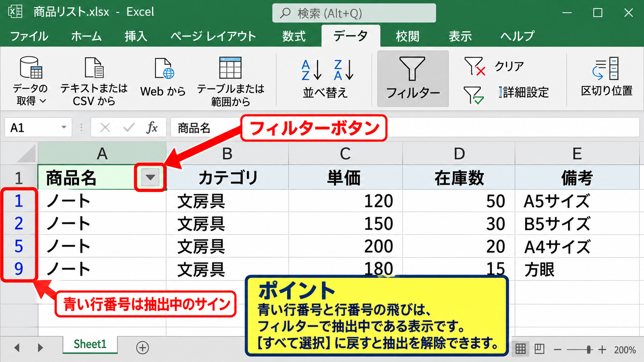Click the 検索 search box

354,13
